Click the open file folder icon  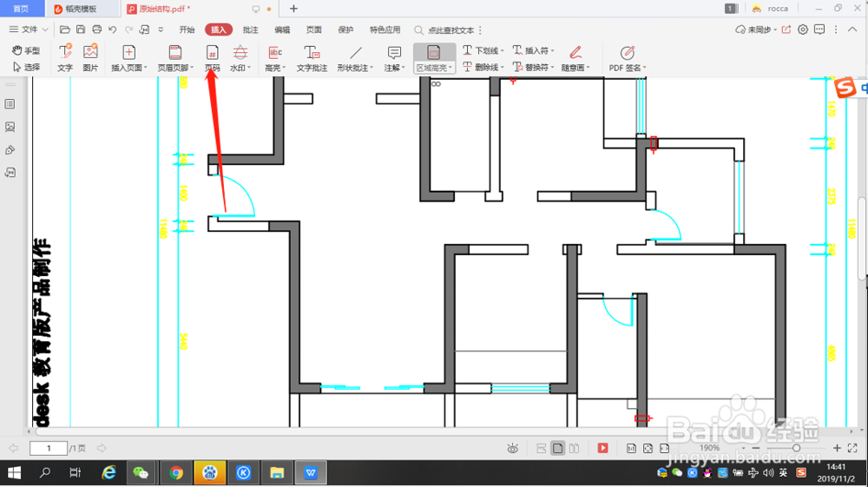click(65, 30)
